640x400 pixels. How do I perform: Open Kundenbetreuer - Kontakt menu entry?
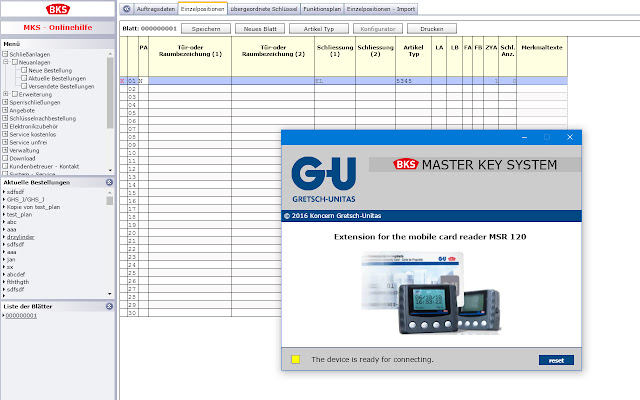pos(44,166)
